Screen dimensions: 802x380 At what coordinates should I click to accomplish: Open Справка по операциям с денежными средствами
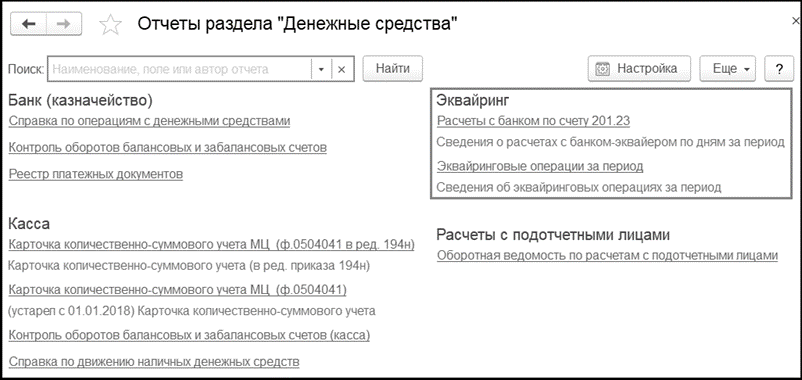[149, 121]
